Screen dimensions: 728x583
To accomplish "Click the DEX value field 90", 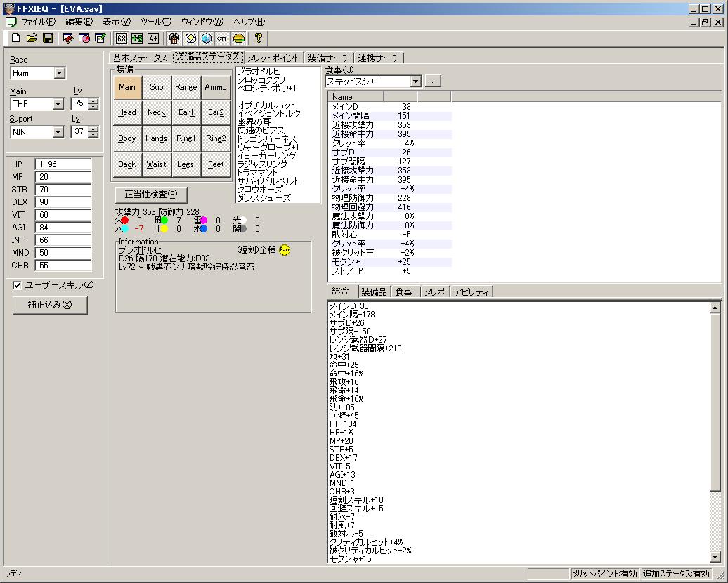I will click(63, 202).
